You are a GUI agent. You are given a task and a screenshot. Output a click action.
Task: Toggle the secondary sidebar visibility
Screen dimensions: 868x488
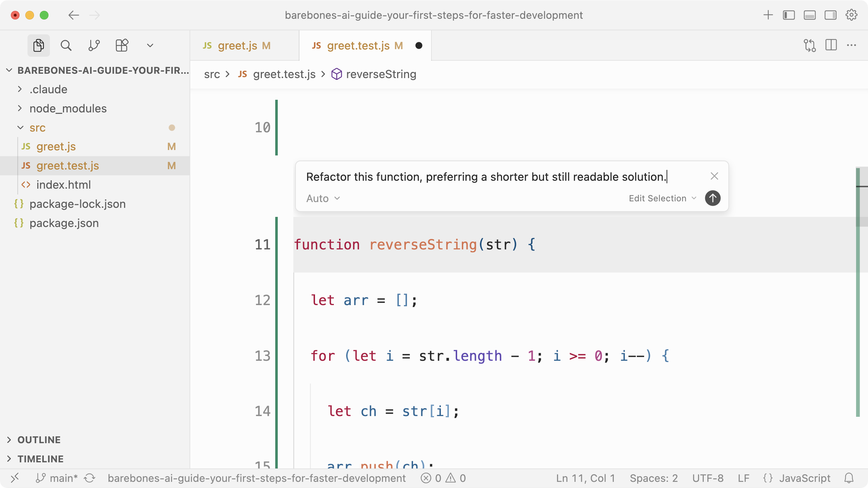tap(830, 15)
